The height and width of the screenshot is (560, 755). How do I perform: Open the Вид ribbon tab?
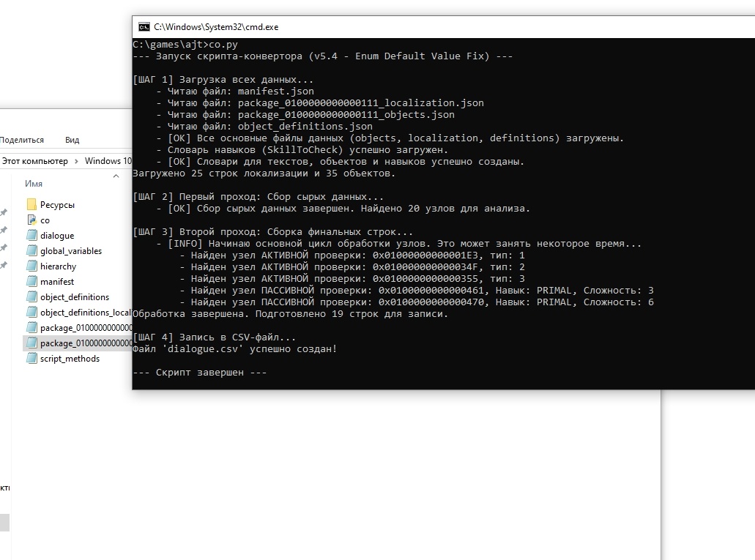(x=72, y=140)
